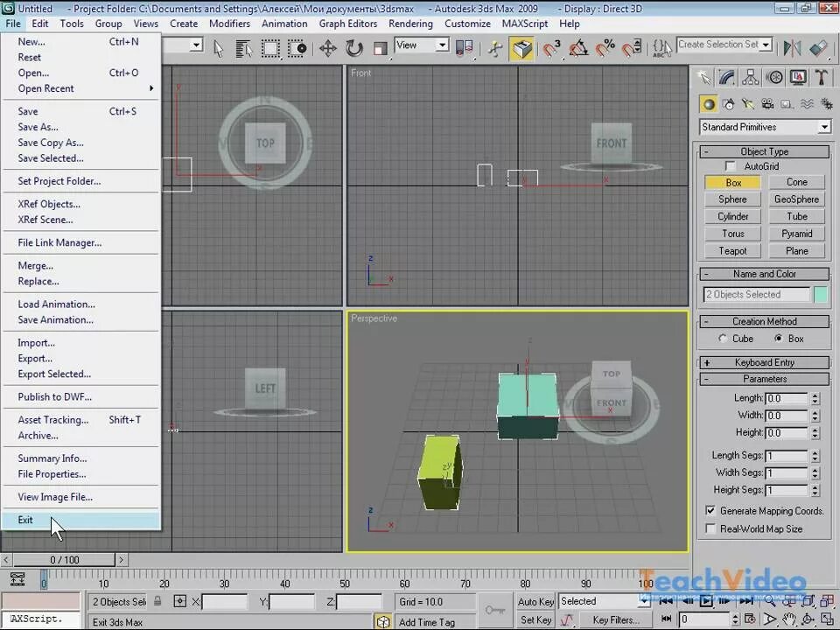This screenshot has height=630, width=840.
Task: Click the time slider 0 / 100
Action: pyautogui.click(x=64, y=560)
